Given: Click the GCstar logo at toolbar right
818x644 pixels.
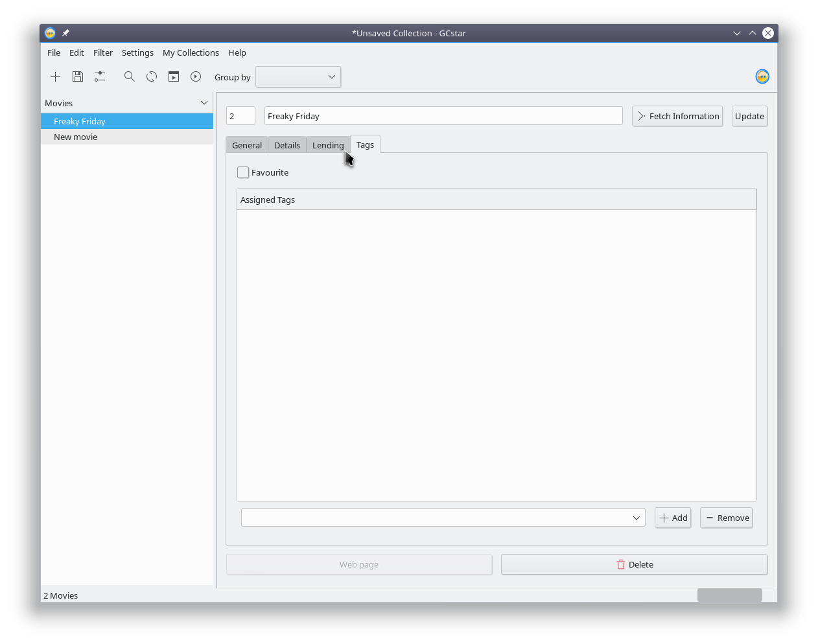Looking at the screenshot, I should tap(762, 77).
